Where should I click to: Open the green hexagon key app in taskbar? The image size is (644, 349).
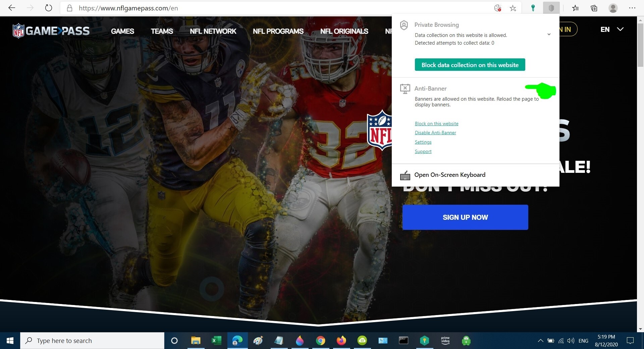coord(424,341)
